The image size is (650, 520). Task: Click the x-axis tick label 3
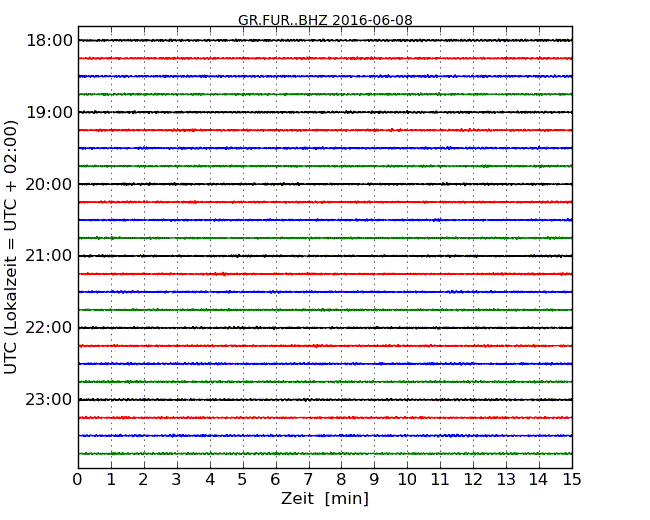[x=177, y=479]
